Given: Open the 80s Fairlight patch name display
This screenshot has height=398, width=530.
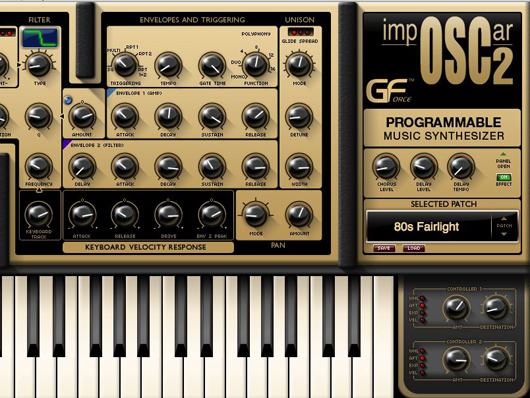Looking at the screenshot, I should pyautogui.click(x=428, y=227).
